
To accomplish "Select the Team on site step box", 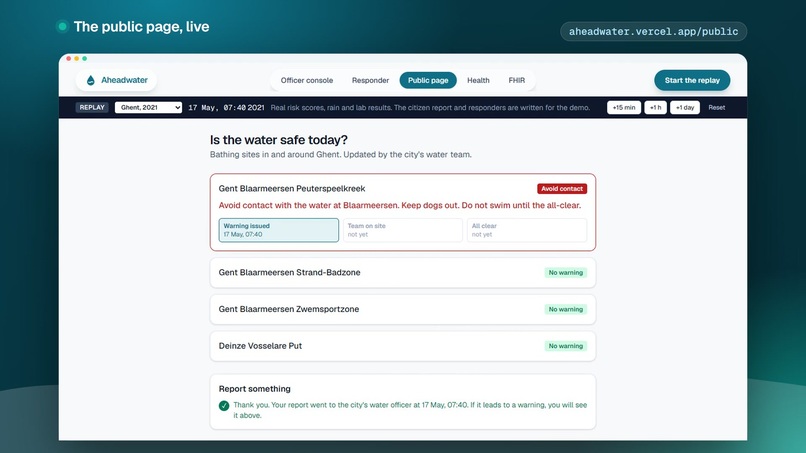I will (402, 230).
